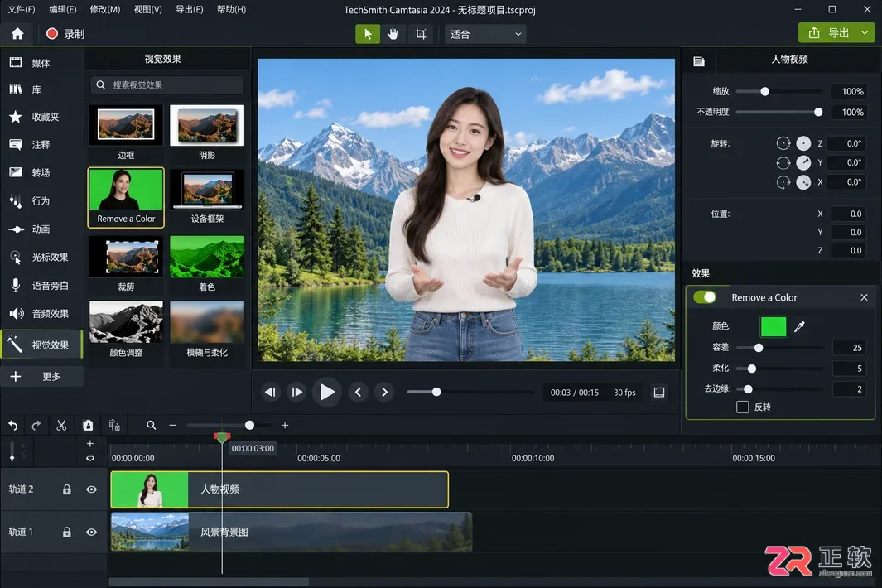Open the 语音旁白 microphone panel
The image size is (882, 588).
point(41,285)
